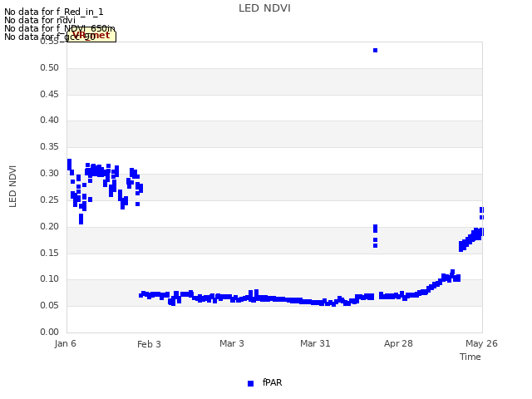Click the 0.05 y-axis tick label
This screenshot has height=399, width=532.
(x=50, y=305)
